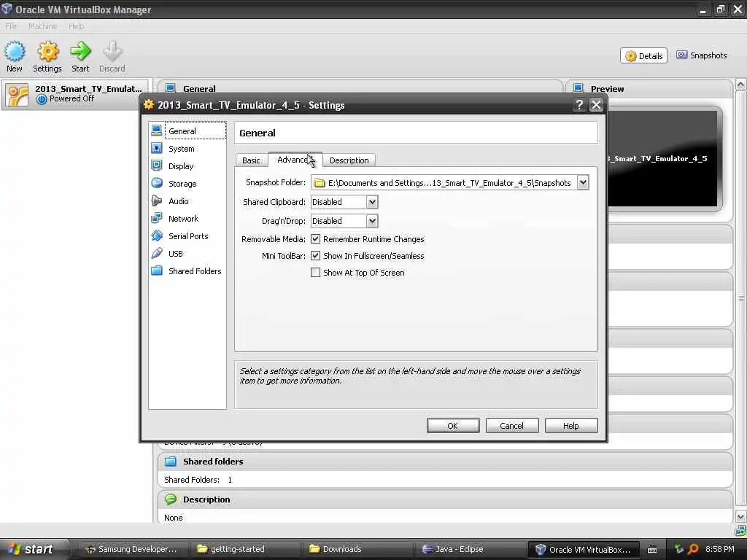Switch to the Description tab

(x=349, y=160)
